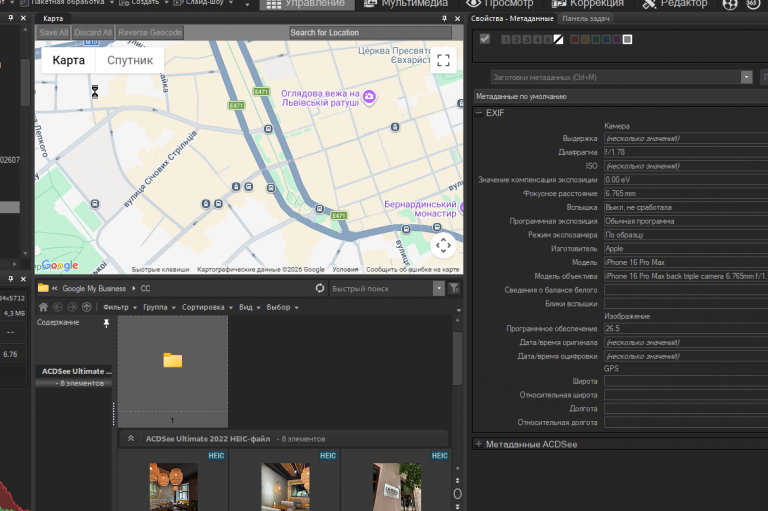Collapse the EXIF section
The height and width of the screenshot is (511, 768).
(x=479, y=113)
